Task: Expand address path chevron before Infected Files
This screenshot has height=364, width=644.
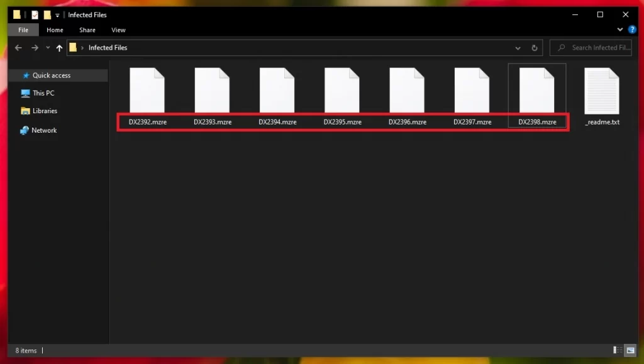Action: [82, 48]
